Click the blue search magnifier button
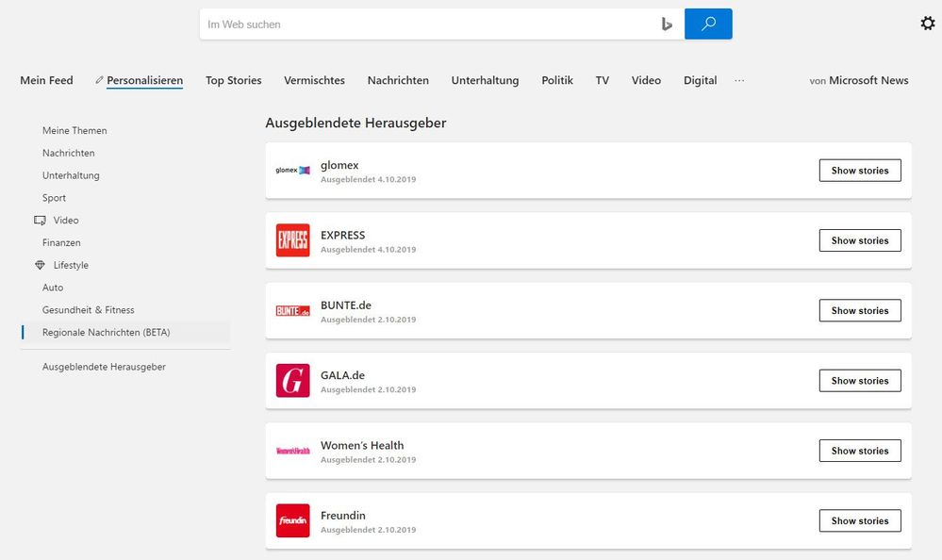The height and width of the screenshot is (560, 942). pos(708,24)
